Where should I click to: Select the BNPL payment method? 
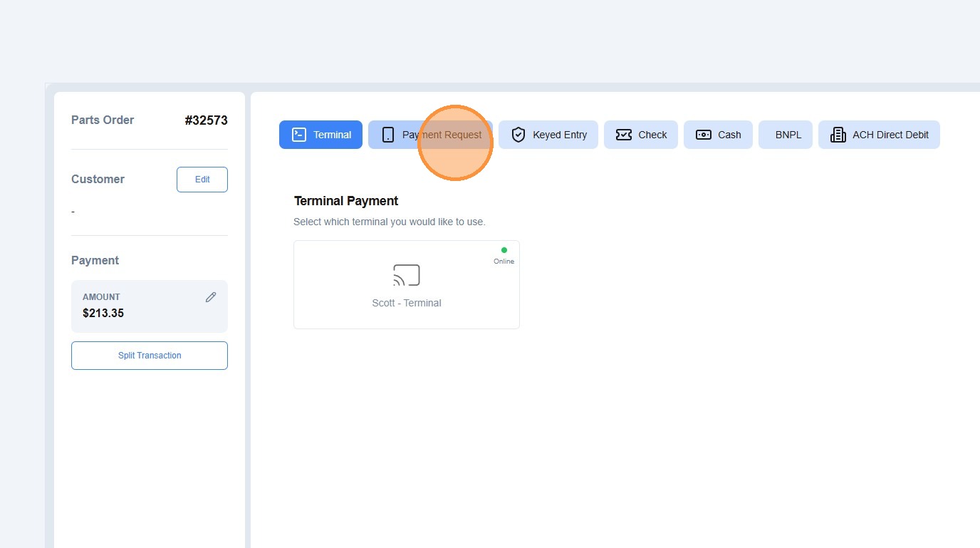click(x=786, y=135)
